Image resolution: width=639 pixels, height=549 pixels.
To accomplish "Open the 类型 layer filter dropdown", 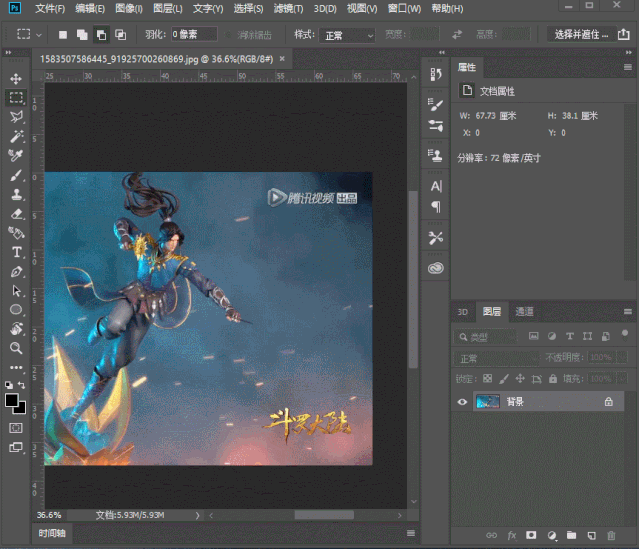I will pyautogui.click(x=486, y=337).
